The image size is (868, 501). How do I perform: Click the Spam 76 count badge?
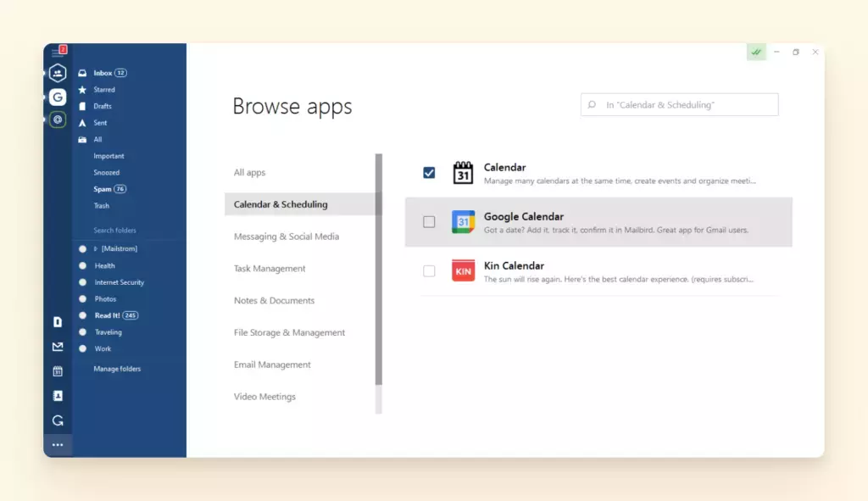click(x=120, y=189)
